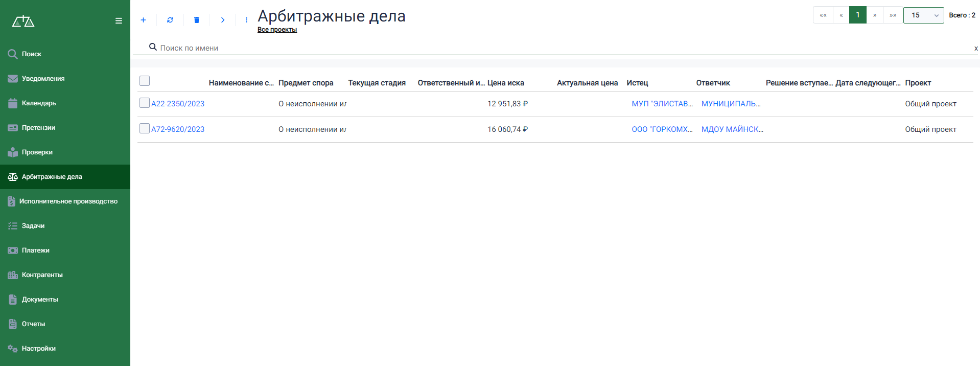
Task: Open 'Исполнительное производство' in the sidebar
Action: pyautogui.click(x=68, y=201)
